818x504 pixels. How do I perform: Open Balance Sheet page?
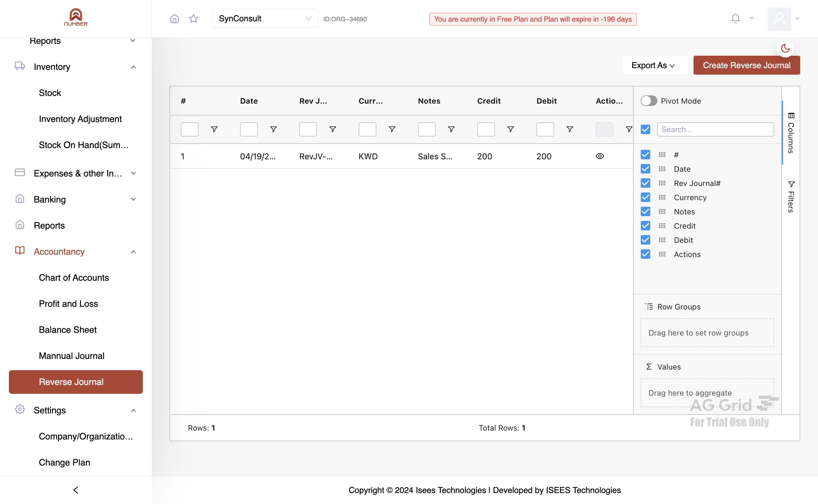(68, 330)
